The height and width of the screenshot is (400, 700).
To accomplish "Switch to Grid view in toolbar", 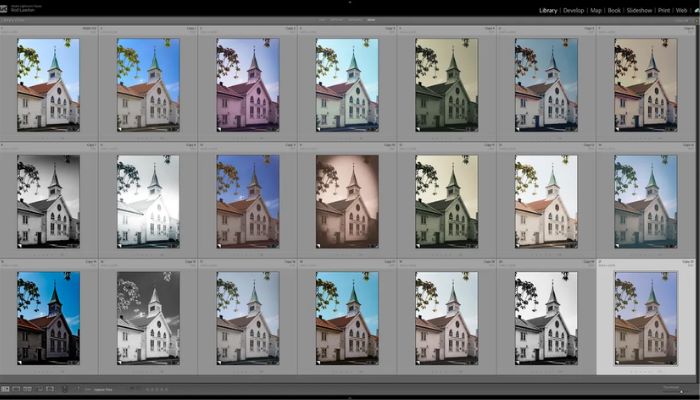I will [x=5, y=388].
